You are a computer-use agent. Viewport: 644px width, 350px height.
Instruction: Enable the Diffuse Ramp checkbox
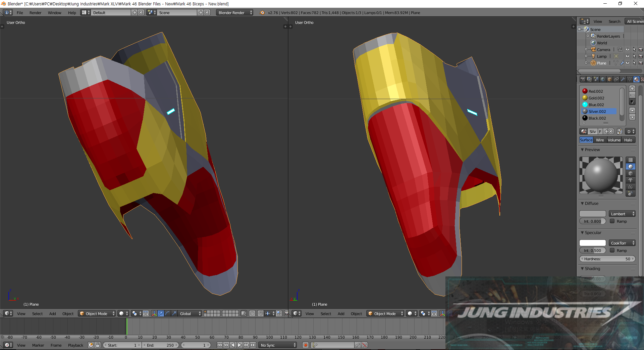(612, 221)
